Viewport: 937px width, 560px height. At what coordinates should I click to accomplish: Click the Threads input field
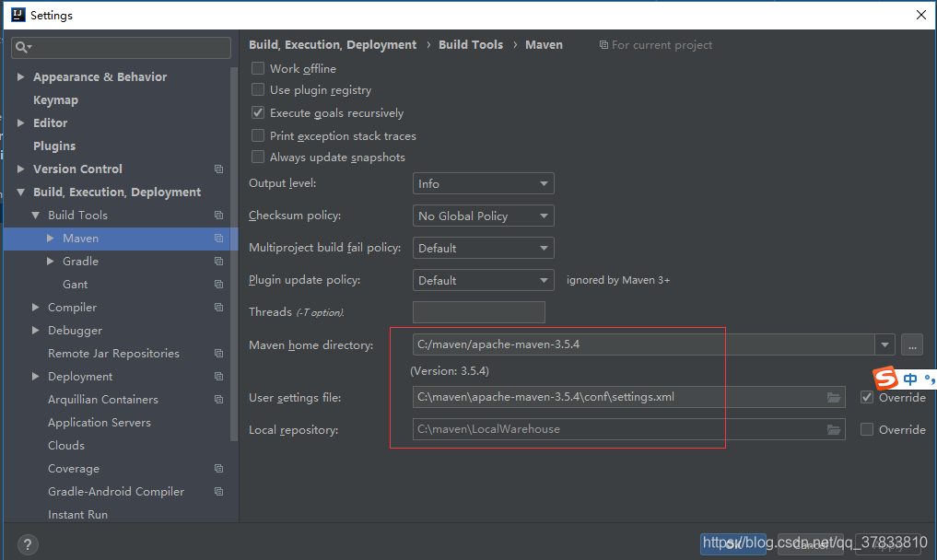[x=479, y=312]
